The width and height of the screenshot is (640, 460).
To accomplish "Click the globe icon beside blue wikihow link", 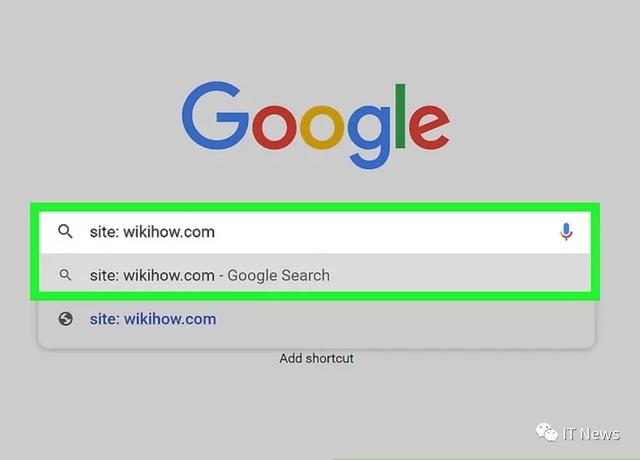I will [x=65, y=319].
